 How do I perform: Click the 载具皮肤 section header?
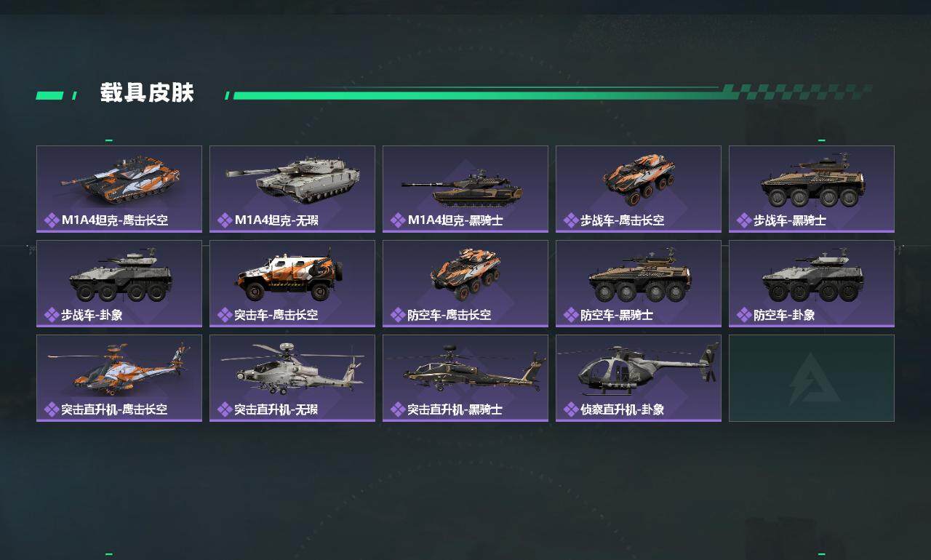pyautogui.click(x=147, y=93)
